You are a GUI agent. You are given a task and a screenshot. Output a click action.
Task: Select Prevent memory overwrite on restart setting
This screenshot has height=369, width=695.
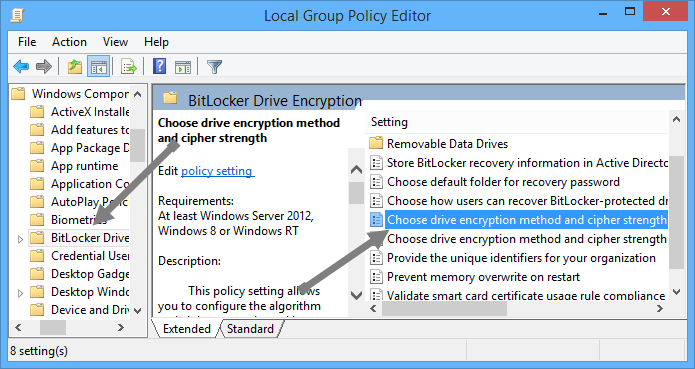[x=483, y=277]
